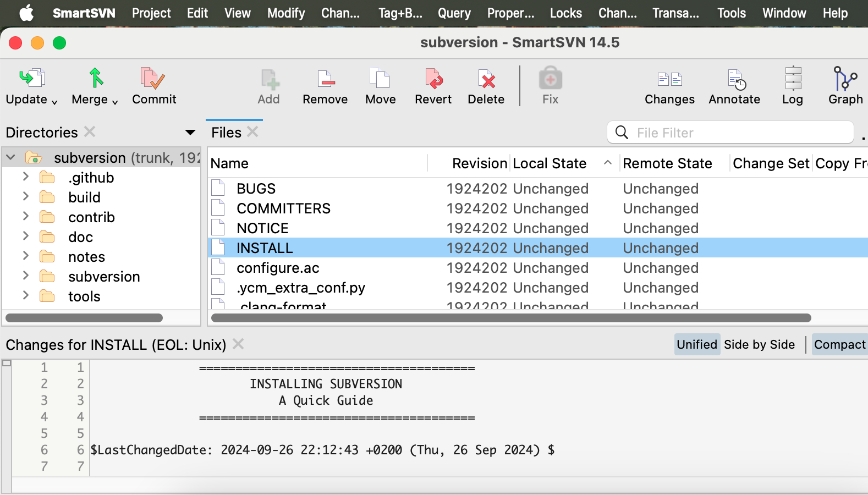Click the Revert toolbar icon
The image size is (868, 495).
point(433,79)
